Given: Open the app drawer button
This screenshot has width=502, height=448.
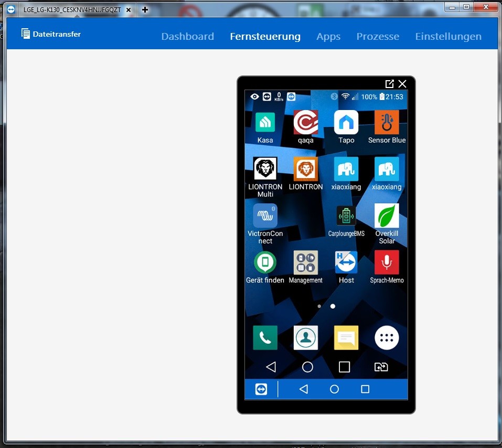Looking at the screenshot, I should pyautogui.click(x=387, y=337).
